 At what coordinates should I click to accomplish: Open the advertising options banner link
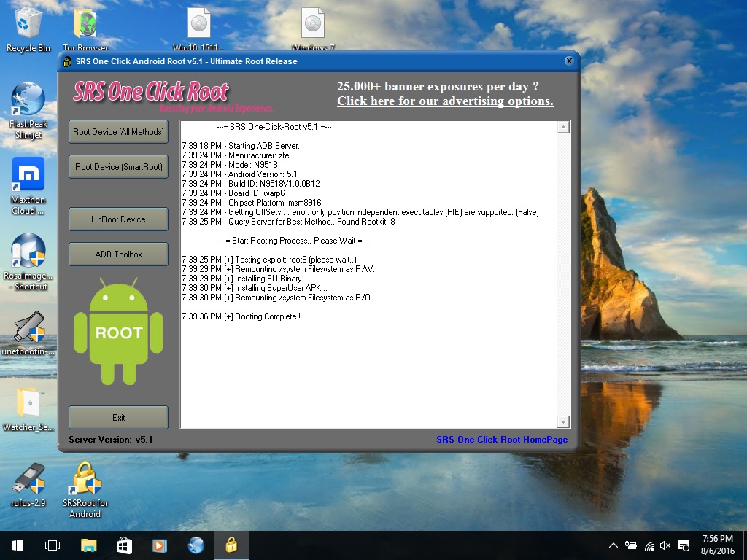pyautogui.click(x=444, y=101)
